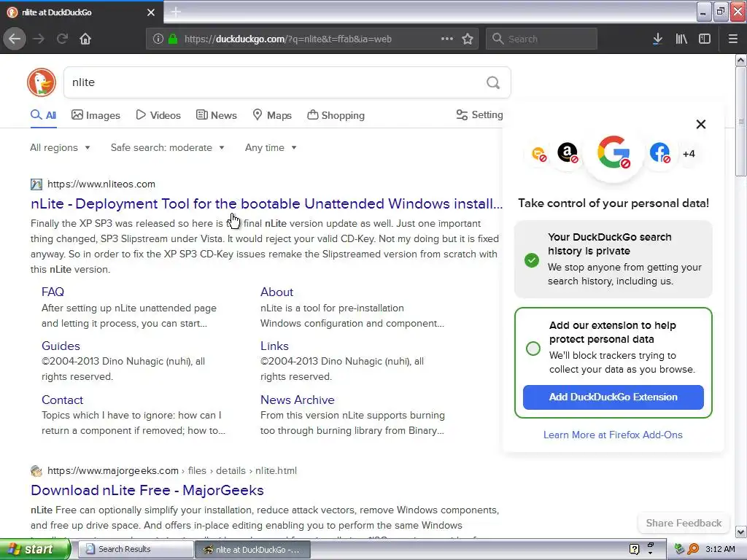Open the Windows Start button
747x560 pixels.
pos(34,549)
